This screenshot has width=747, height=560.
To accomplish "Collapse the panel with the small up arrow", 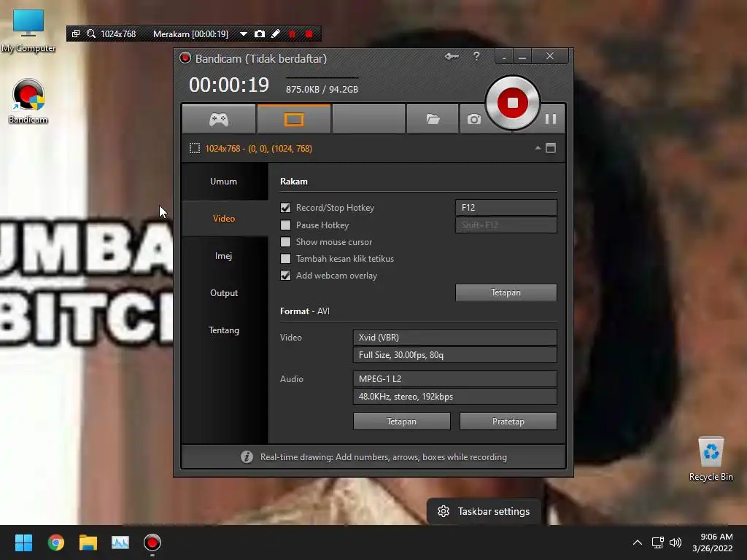I will 538,148.
